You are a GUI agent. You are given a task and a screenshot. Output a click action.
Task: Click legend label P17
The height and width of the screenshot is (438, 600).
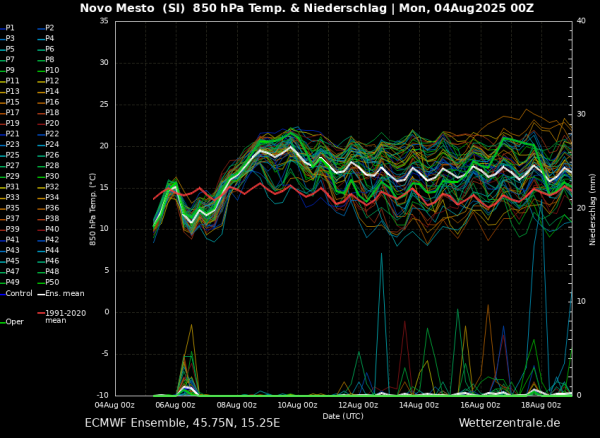12,112
